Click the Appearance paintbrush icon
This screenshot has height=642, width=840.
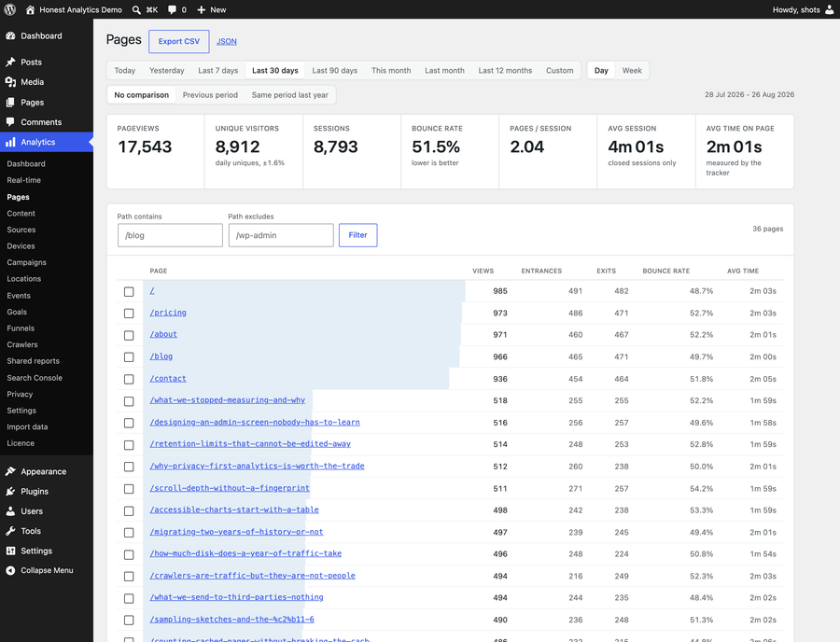coord(10,472)
